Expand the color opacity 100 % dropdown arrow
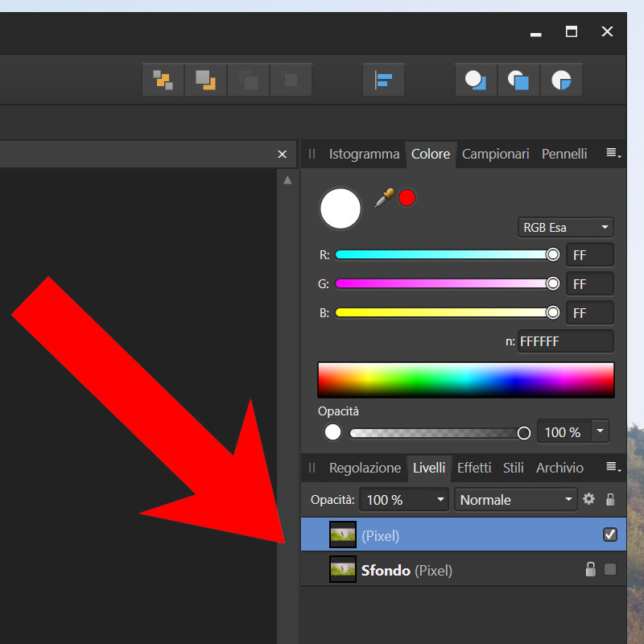 point(600,431)
